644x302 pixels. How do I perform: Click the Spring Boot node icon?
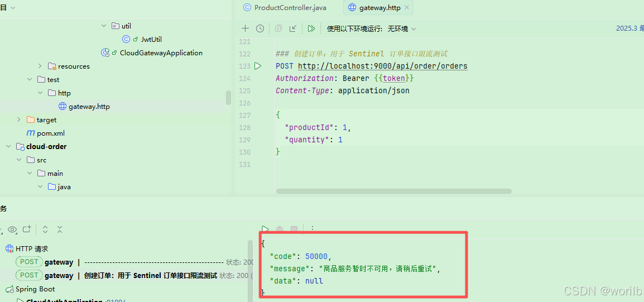pos(9,289)
